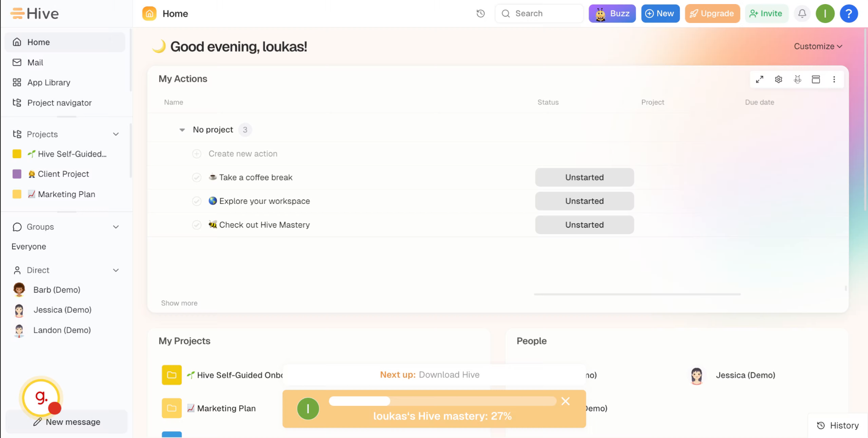The height and width of the screenshot is (438, 868).
Task: Open the History button
Action: (x=838, y=425)
